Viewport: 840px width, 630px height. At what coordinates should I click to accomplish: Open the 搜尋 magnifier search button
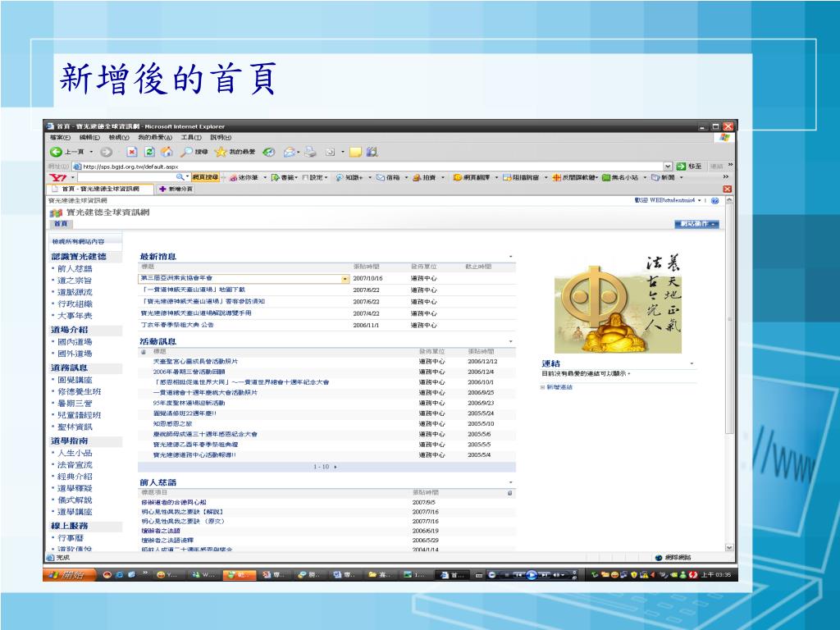pyautogui.click(x=194, y=152)
